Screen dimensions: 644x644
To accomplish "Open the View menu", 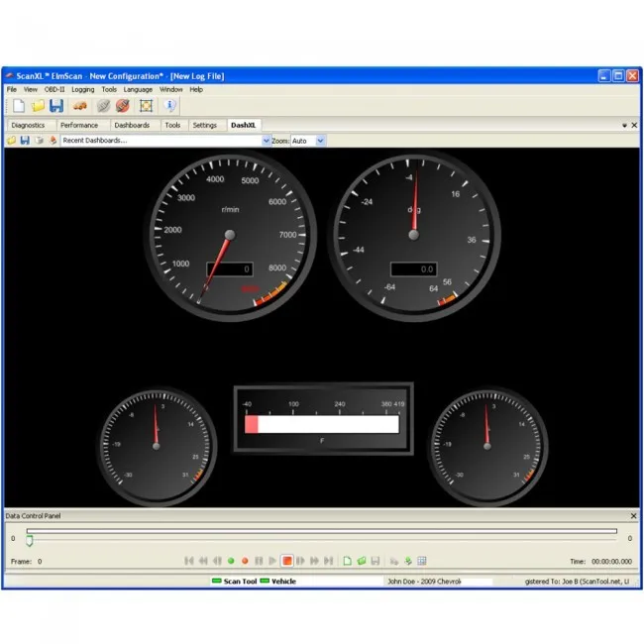I will (31, 89).
